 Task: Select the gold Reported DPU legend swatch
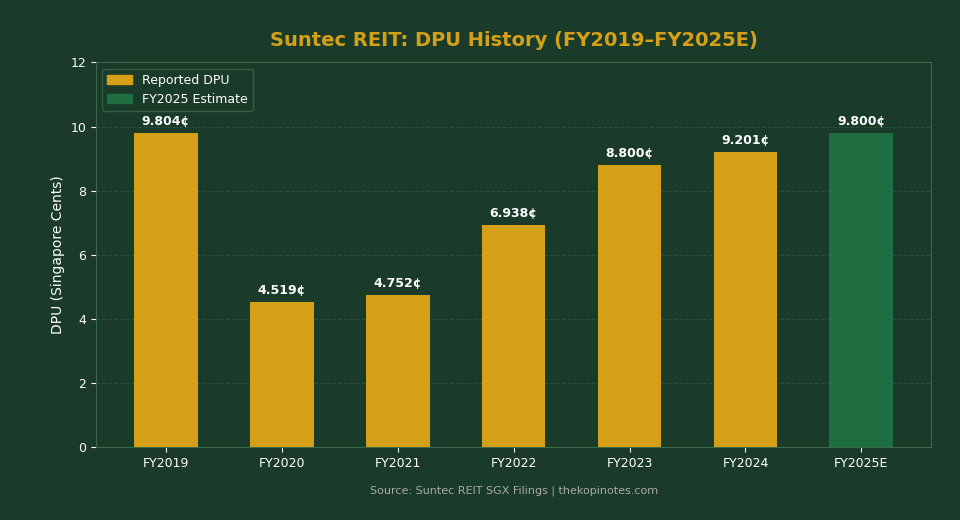coord(120,80)
